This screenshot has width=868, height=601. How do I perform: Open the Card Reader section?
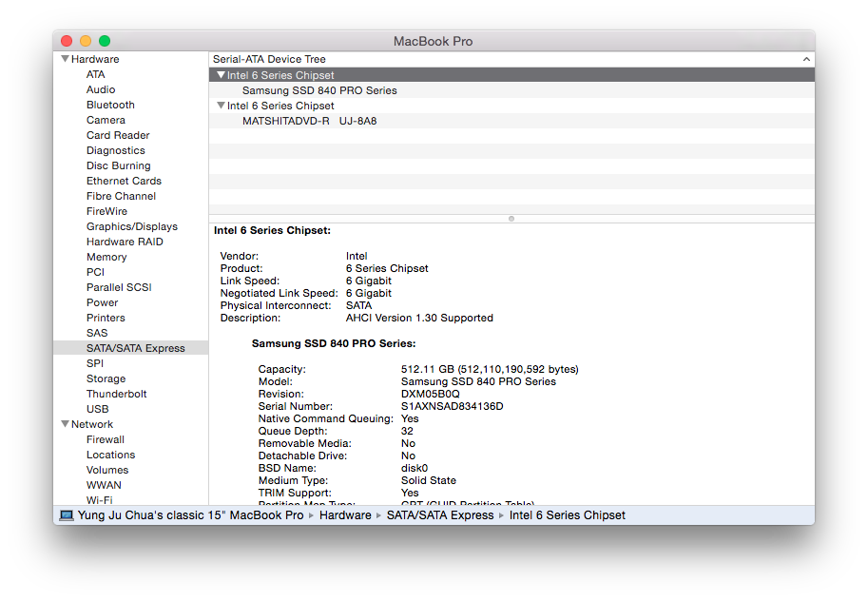(x=118, y=135)
